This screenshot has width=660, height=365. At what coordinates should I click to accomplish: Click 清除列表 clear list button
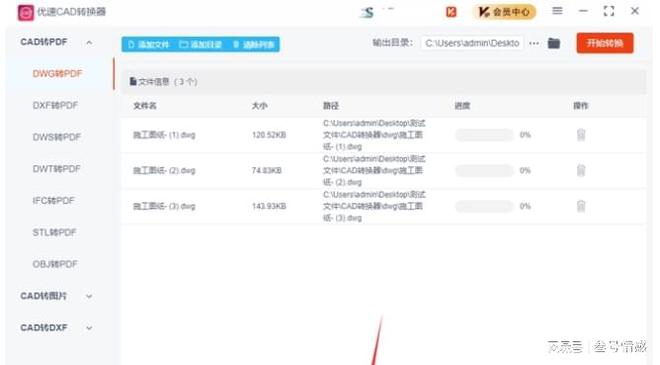(x=253, y=45)
